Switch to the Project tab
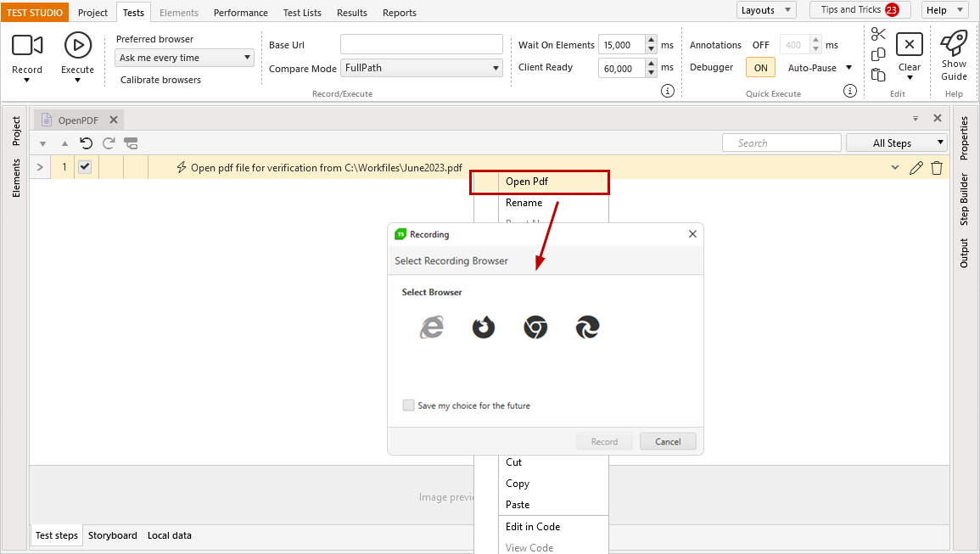This screenshot has height=554, width=980. (92, 13)
